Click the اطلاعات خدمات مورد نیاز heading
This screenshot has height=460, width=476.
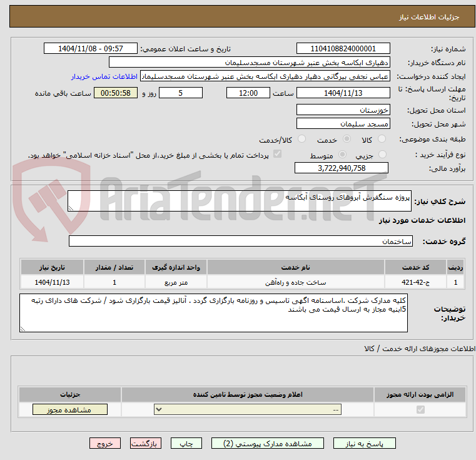click(x=422, y=220)
